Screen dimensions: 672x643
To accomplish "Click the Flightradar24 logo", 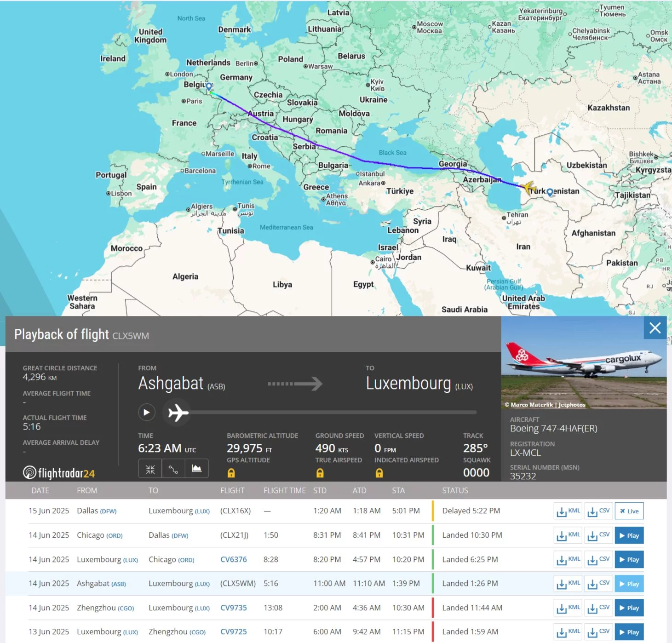I will [59, 473].
